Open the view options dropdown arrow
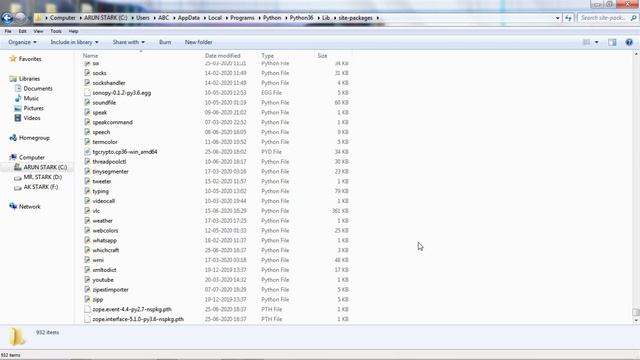 596,42
